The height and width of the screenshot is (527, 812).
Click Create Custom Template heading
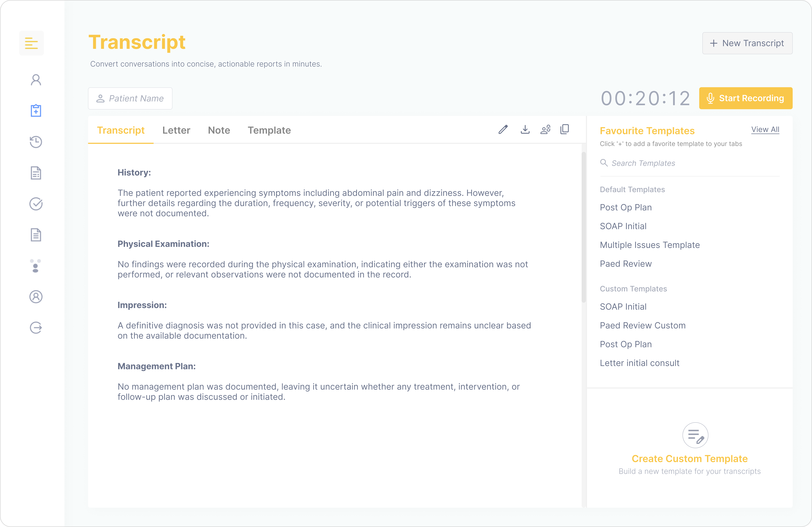pyautogui.click(x=690, y=458)
